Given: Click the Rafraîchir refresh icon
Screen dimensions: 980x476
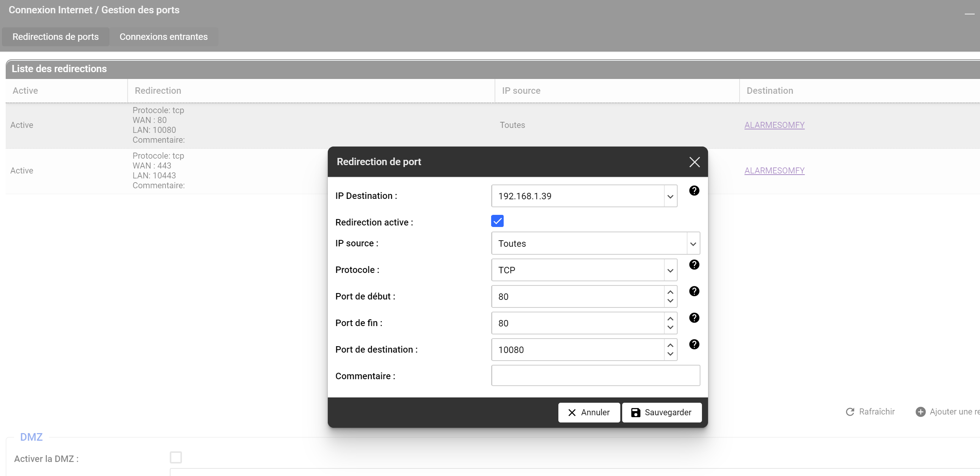Looking at the screenshot, I should [x=850, y=412].
